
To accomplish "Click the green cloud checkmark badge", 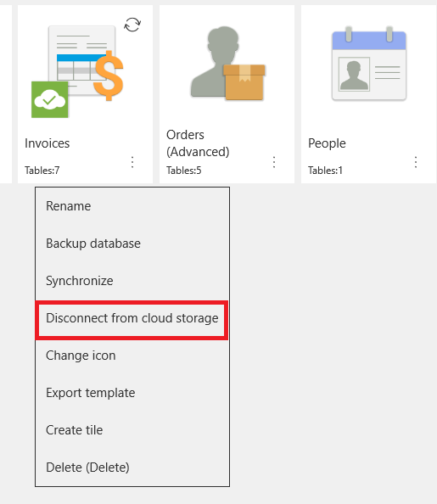I will tap(50, 99).
